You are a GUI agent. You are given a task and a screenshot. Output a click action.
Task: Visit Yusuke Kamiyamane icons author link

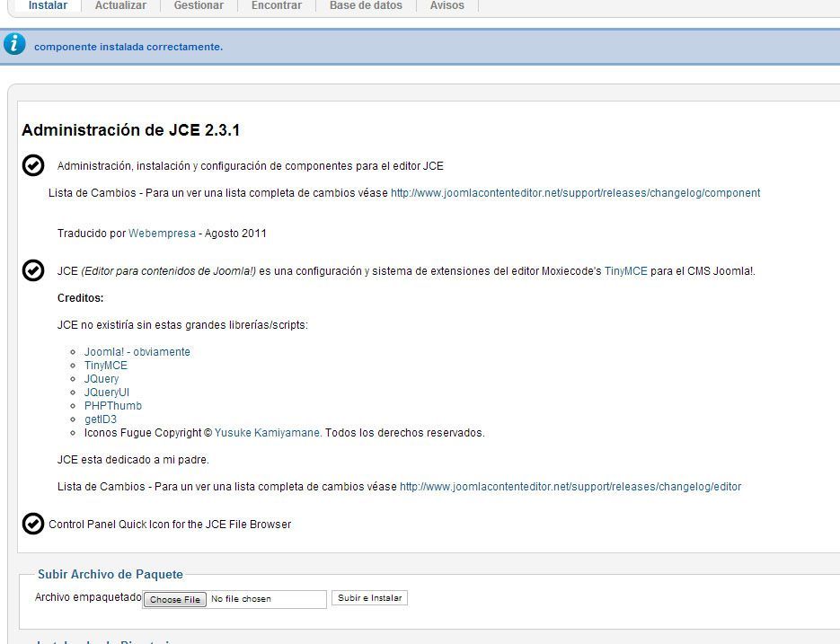(269, 432)
